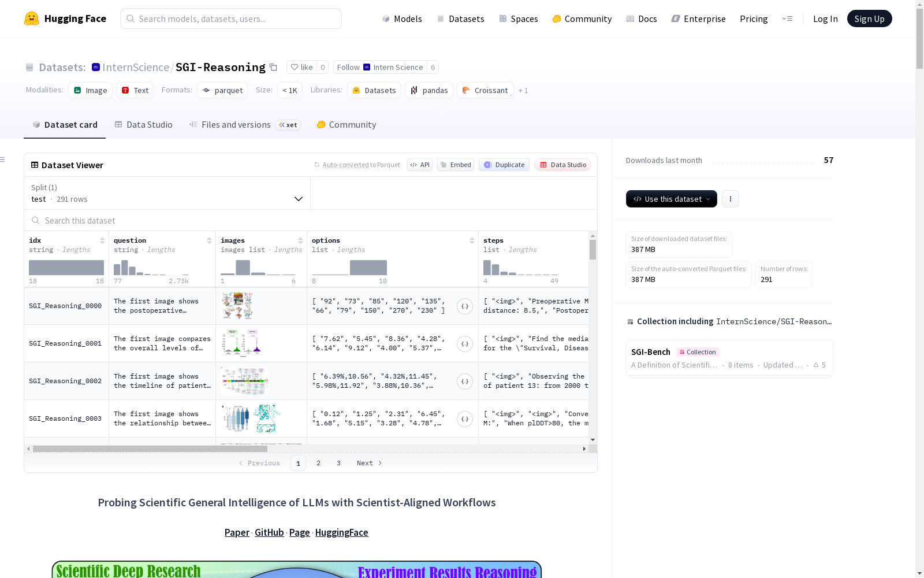Sort the options column

[x=472, y=240]
